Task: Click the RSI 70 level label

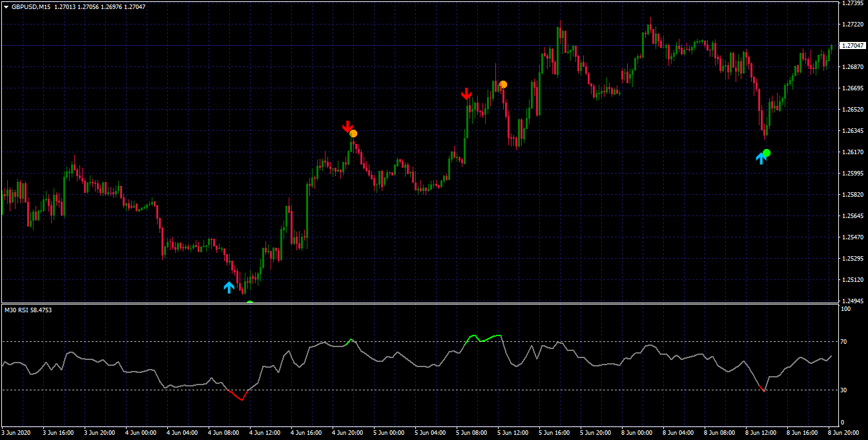Action: pyautogui.click(x=844, y=341)
